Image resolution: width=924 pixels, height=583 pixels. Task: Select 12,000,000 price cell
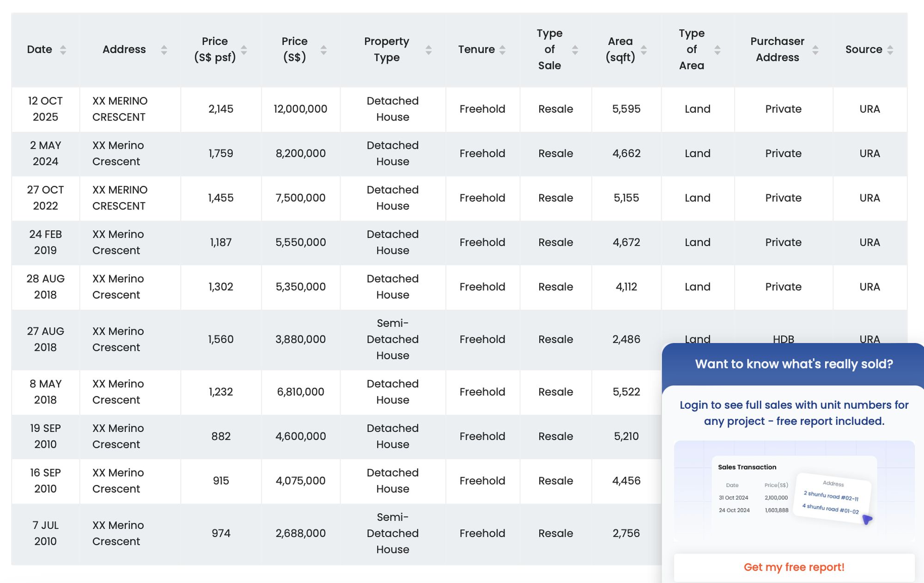(x=300, y=109)
